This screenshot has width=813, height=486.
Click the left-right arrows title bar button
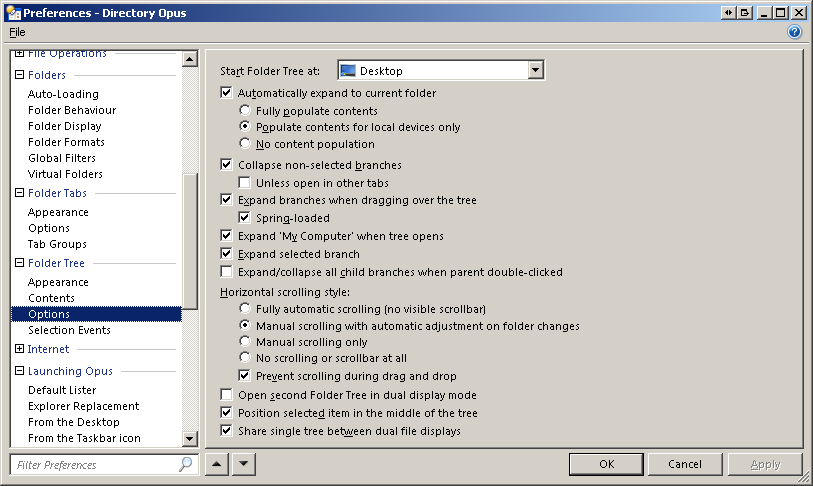click(728, 12)
